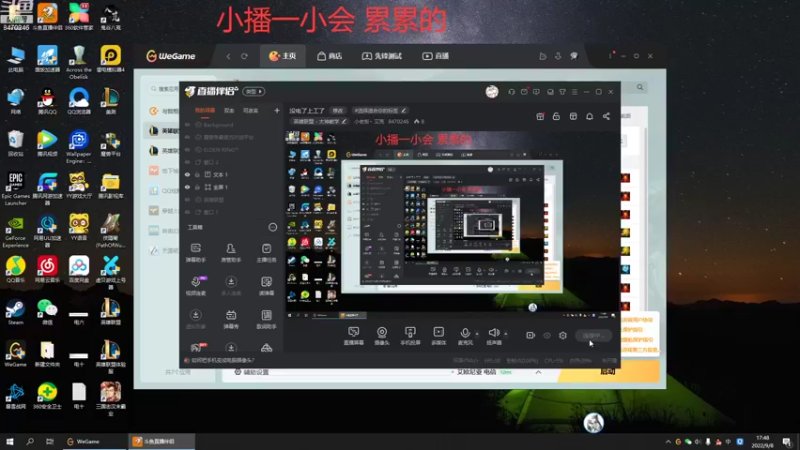Open the 读弹幕 tool
This screenshot has height=450, width=800.
click(x=266, y=286)
